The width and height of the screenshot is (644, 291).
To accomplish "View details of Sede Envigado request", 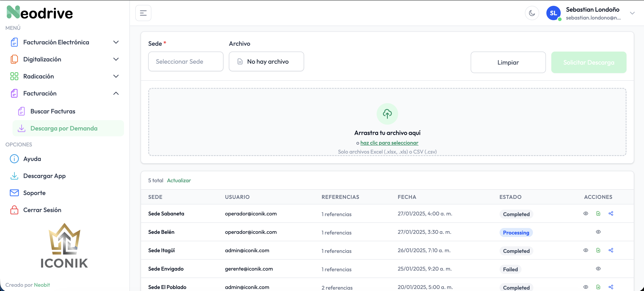I will (598, 269).
